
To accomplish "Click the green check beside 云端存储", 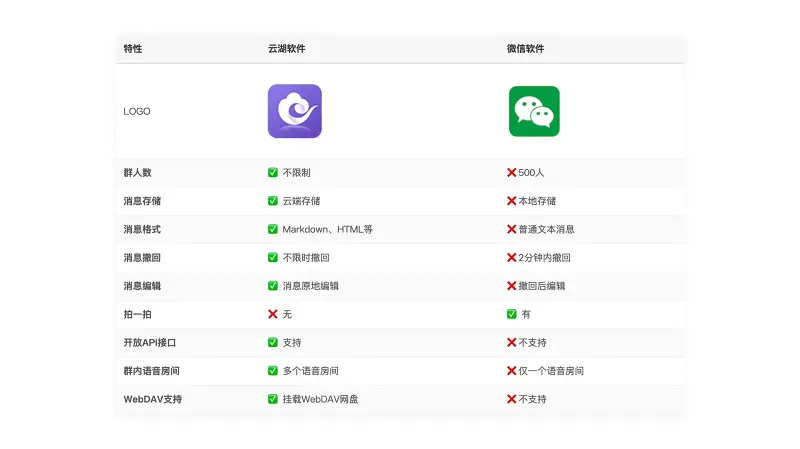I will tap(273, 201).
